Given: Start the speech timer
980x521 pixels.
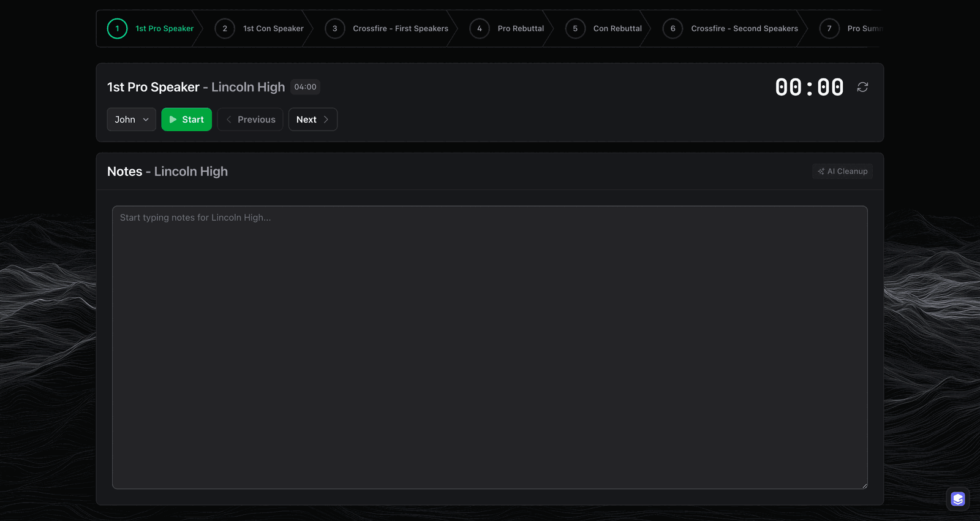Looking at the screenshot, I should 186,120.
